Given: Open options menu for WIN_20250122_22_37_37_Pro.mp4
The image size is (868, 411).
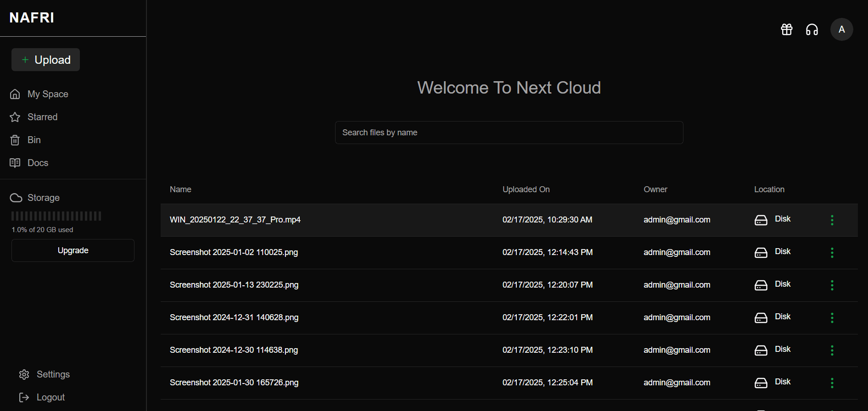Looking at the screenshot, I should (832, 220).
